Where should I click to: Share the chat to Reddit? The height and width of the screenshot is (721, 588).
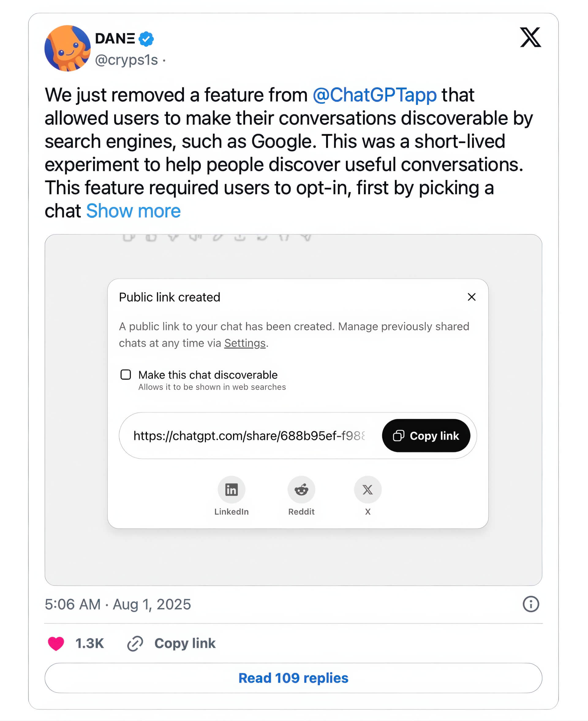pyautogui.click(x=301, y=490)
